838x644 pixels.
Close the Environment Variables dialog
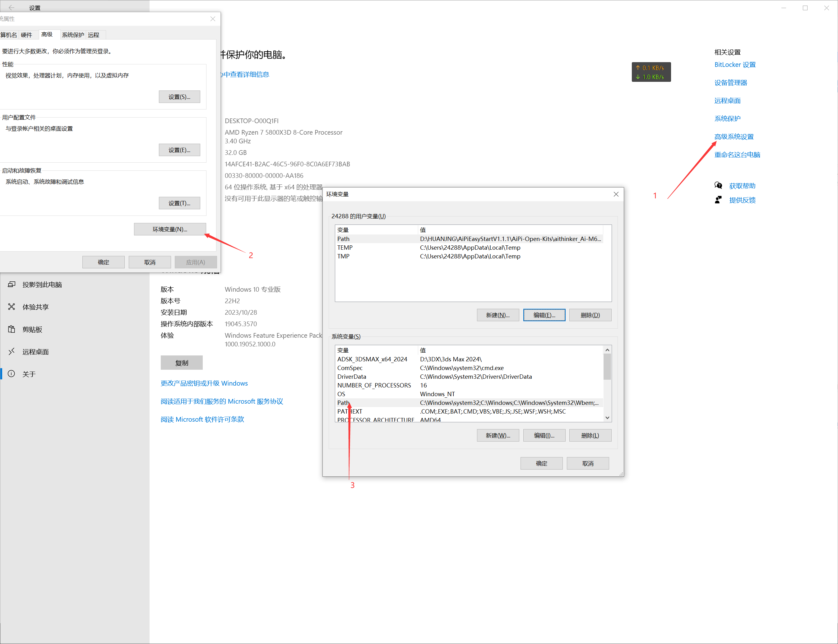click(616, 194)
